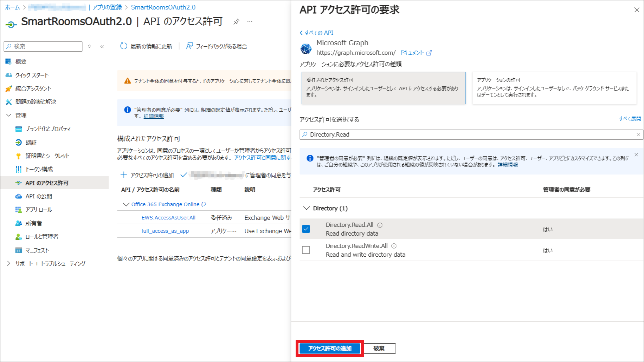Click info icon next to Directory.ReadWrite.All
This screenshot has height=362, width=644.
coord(394,246)
